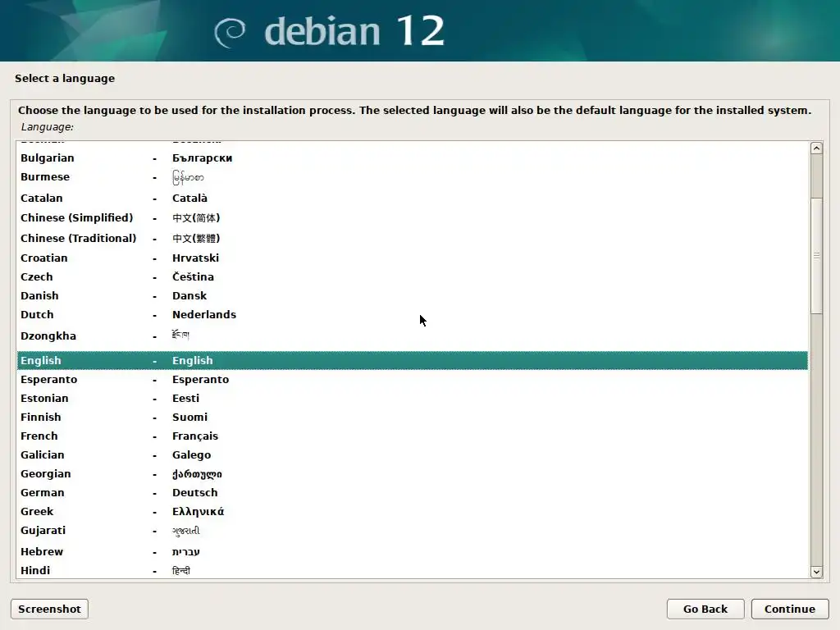The height and width of the screenshot is (630, 840).
Task: Click the Continue button
Action: pyautogui.click(x=790, y=609)
